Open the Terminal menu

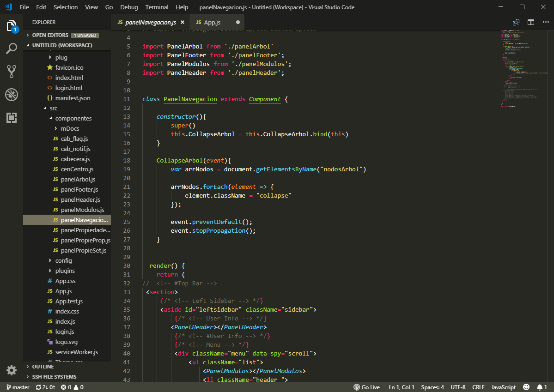point(157,7)
